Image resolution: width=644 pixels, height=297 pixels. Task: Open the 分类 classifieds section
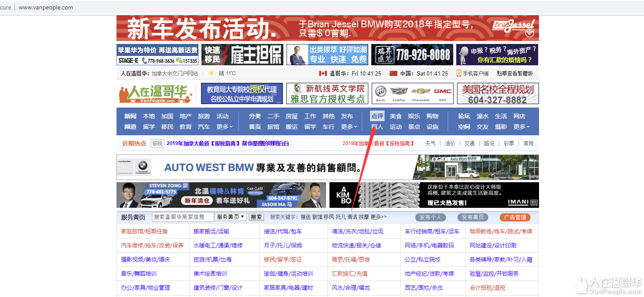pos(255,116)
